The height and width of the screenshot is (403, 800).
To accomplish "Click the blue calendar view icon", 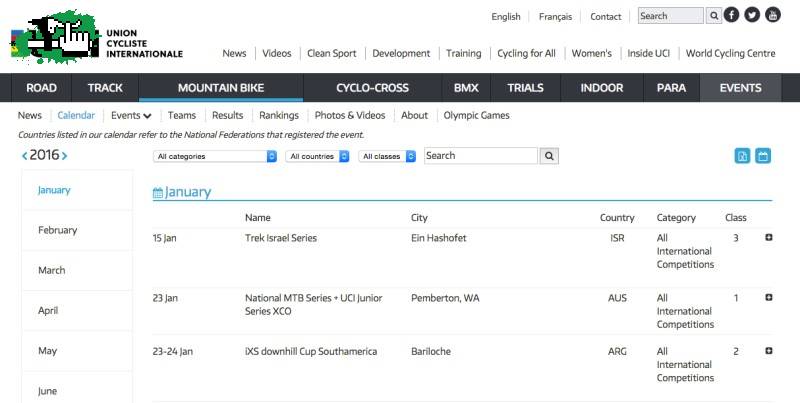I will coord(763,156).
